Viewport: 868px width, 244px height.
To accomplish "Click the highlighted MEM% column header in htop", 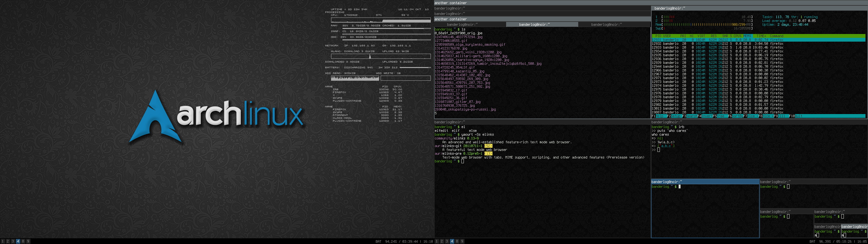I will click(747, 36).
